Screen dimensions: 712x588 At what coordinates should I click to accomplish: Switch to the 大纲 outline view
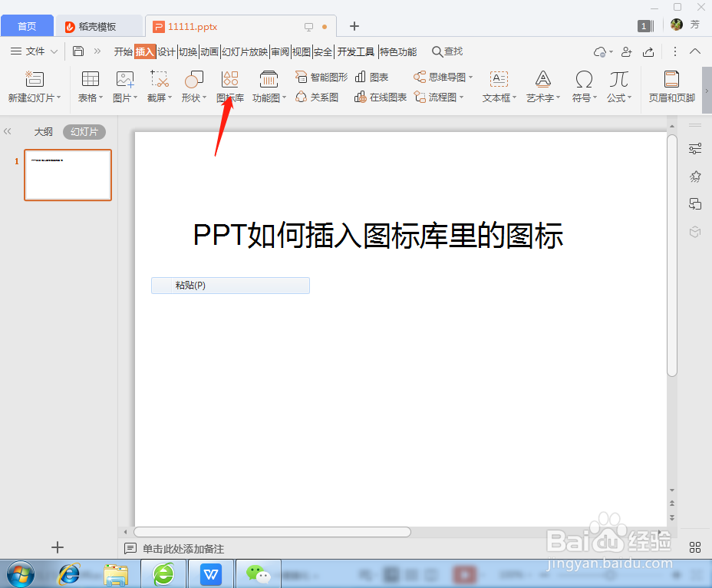point(44,131)
